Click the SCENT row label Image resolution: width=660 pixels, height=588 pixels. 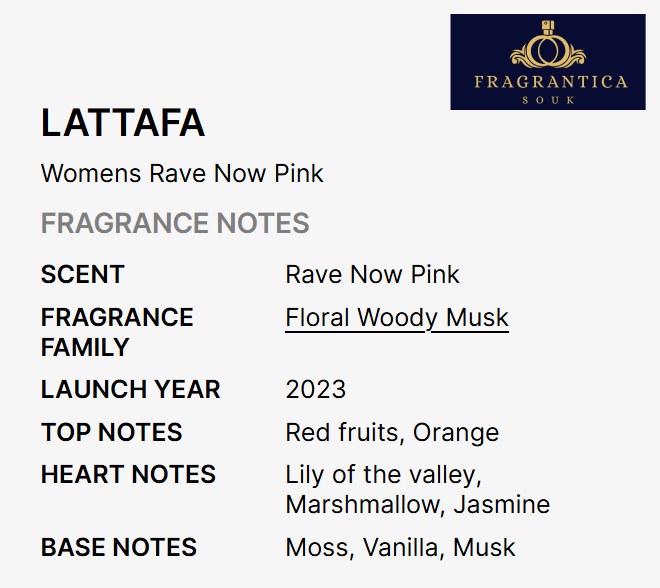point(83,275)
